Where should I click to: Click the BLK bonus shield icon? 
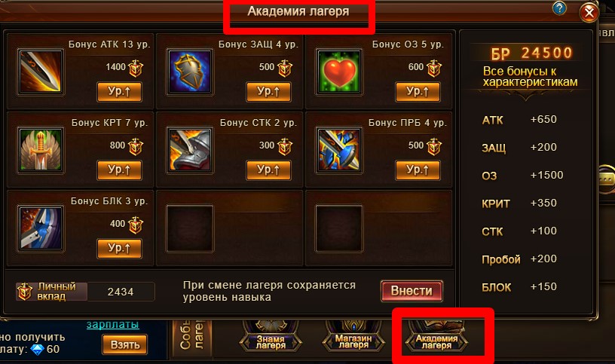pyautogui.click(x=41, y=228)
